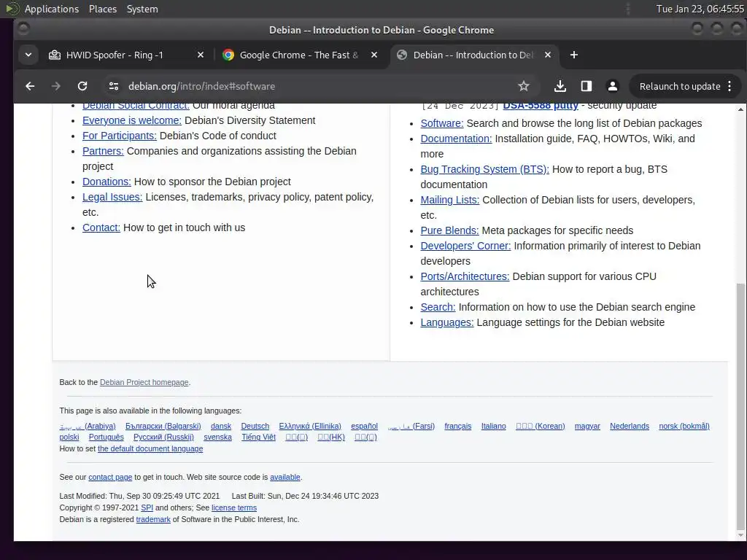Open a new tab with plus icon
Screen dimensions: 747x560
coord(574,55)
